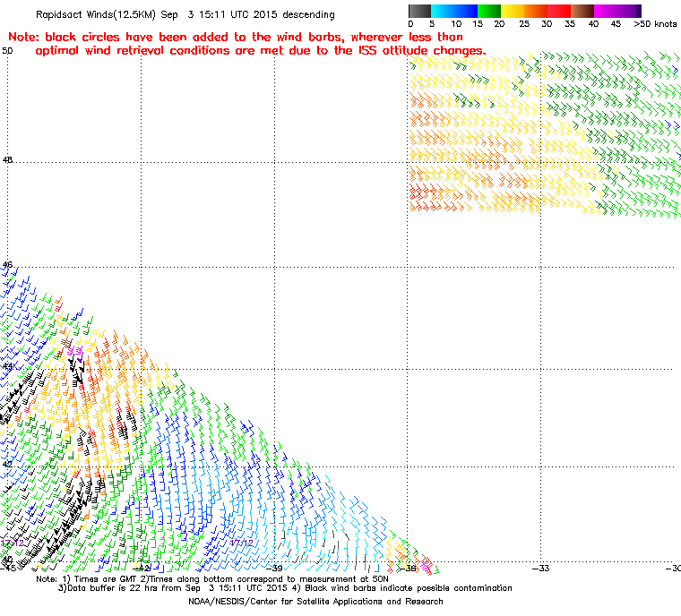Click the 'descending' word in the title
The width and height of the screenshot is (681, 616).
(308, 14)
